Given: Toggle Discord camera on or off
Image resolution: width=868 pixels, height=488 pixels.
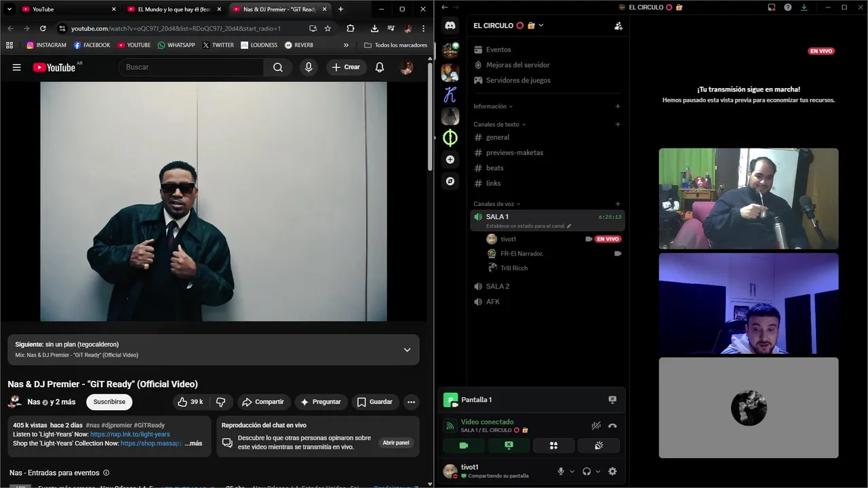Looking at the screenshot, I should (x=464, y=445).
